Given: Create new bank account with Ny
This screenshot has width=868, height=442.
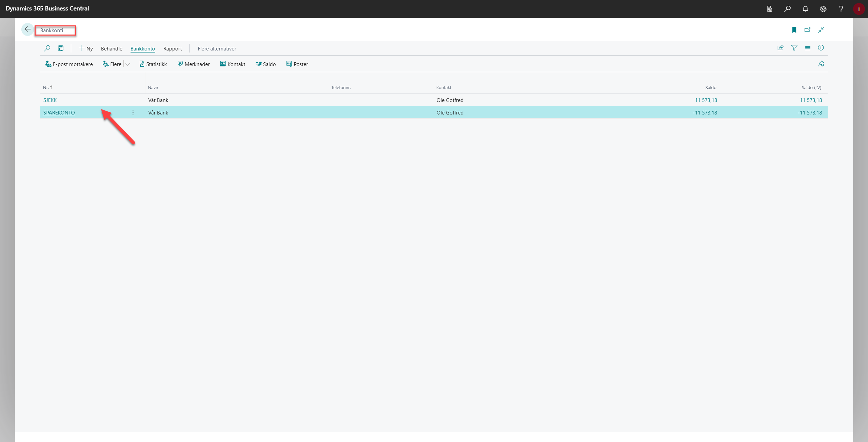Looking at the screenshot, I should (x=86, y=48).
